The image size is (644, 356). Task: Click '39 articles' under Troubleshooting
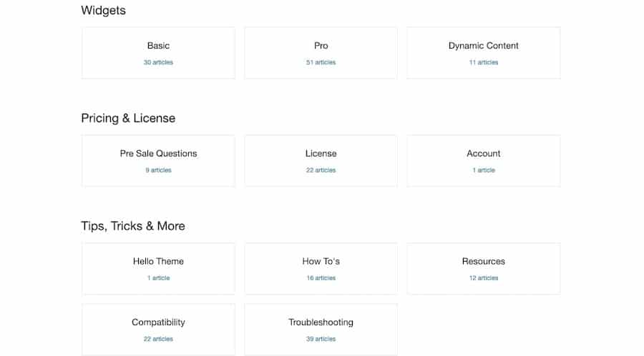(321, 340)
